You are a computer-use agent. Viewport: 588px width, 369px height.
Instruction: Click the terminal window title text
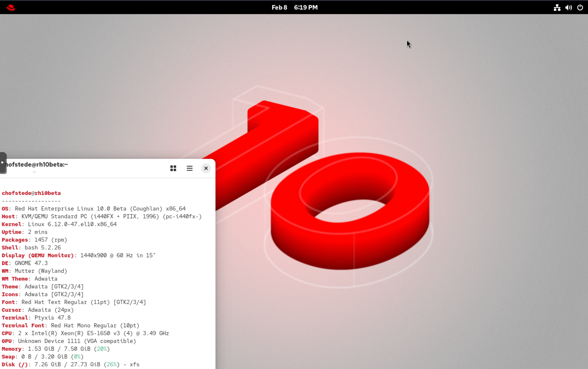click(37, 165)
